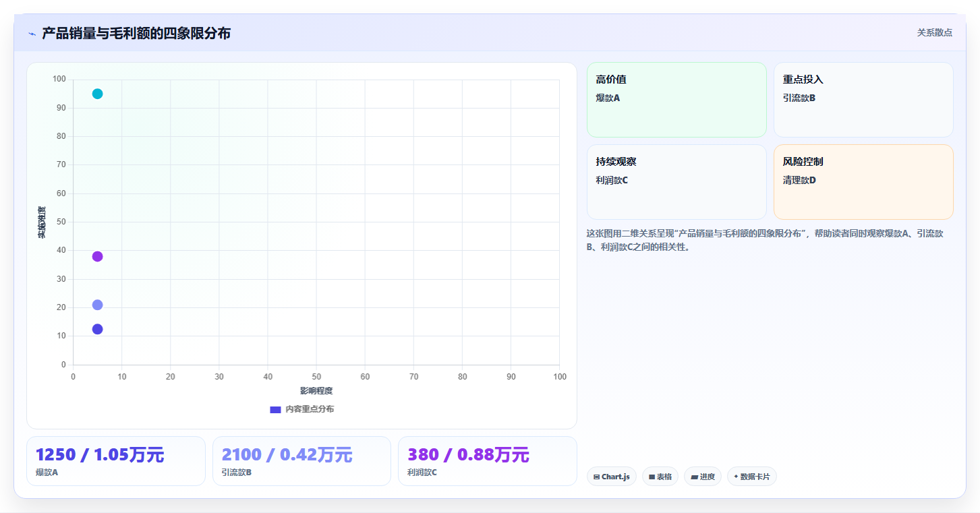This screenshot has width=980, height=513.
Task: Click the Chart.js tag chip
Action: click(x=612, y=477)
